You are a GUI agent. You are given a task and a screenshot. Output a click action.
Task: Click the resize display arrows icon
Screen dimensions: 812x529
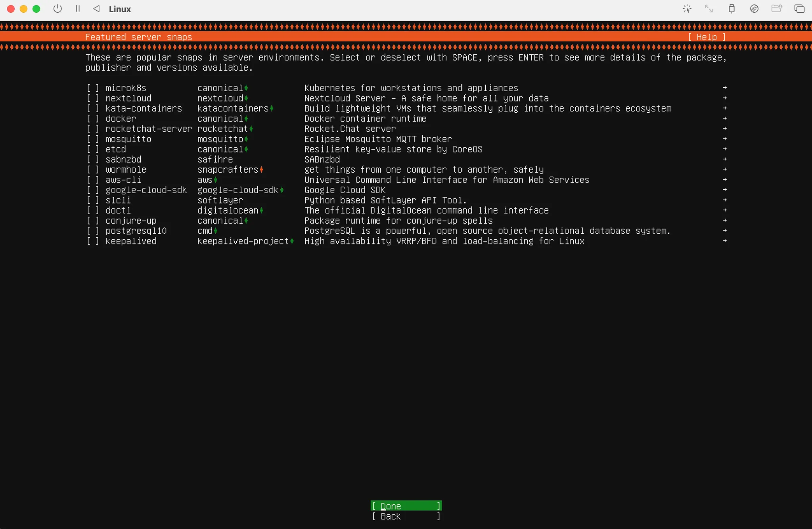coord(709,9)
